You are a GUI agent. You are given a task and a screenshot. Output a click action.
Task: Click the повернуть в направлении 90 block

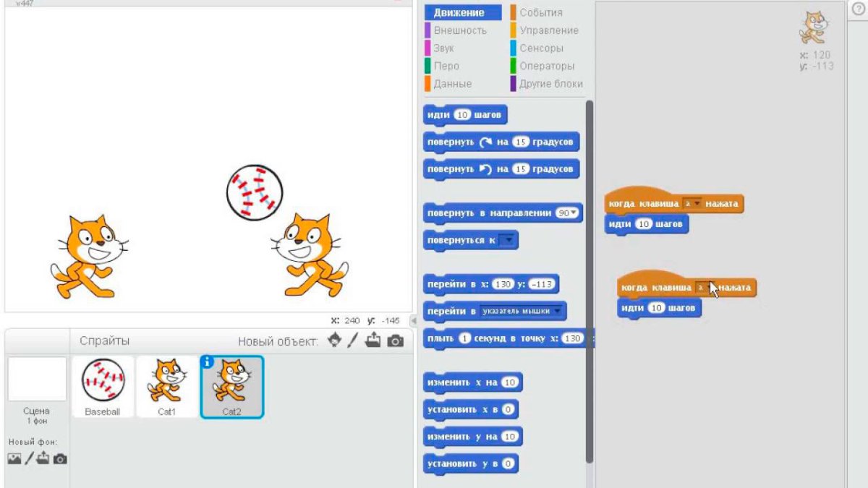point(503,213)
